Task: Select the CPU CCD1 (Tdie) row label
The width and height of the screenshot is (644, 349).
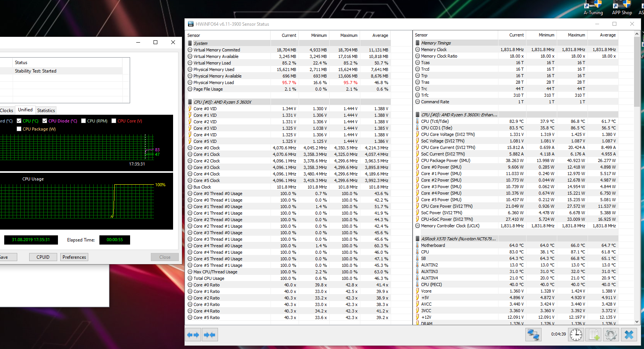Action: pos(437,128)
